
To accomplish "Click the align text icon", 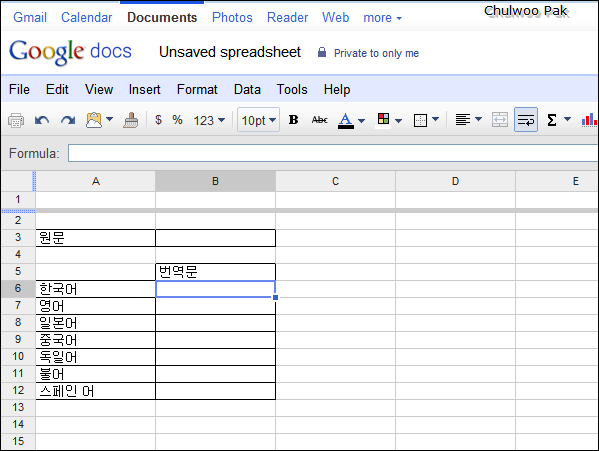I will (x=463, y=120).
